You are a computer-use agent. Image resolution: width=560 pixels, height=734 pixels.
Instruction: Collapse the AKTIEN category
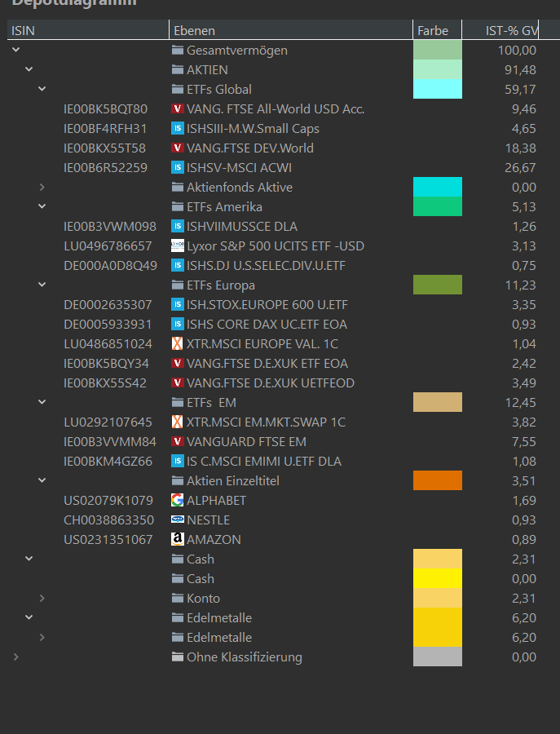(x=29, y=69)
